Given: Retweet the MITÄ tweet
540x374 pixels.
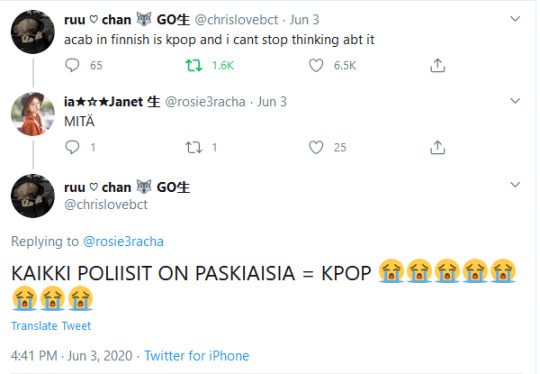Looking at the screenshot, I should 194,147.
